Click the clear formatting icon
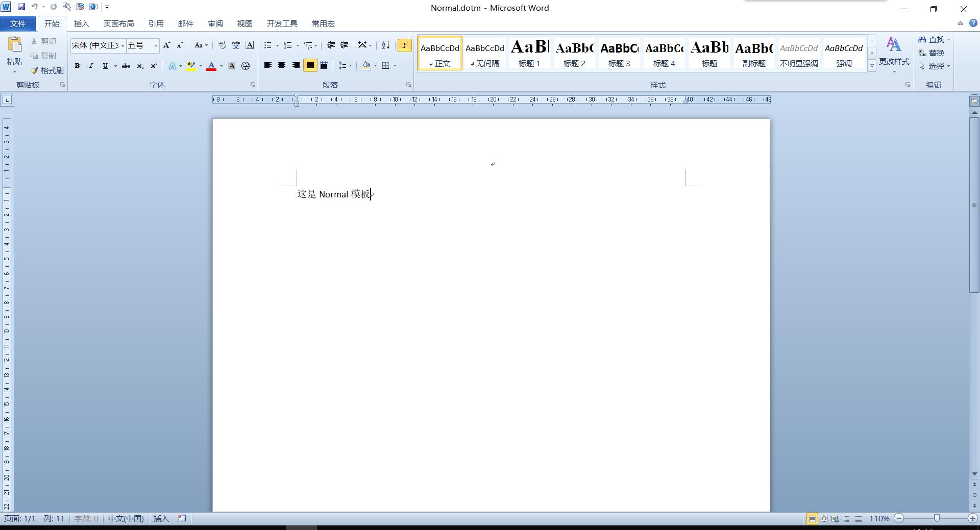The width and height of the screenshot is (980, 530). click(x=222, y=45)
